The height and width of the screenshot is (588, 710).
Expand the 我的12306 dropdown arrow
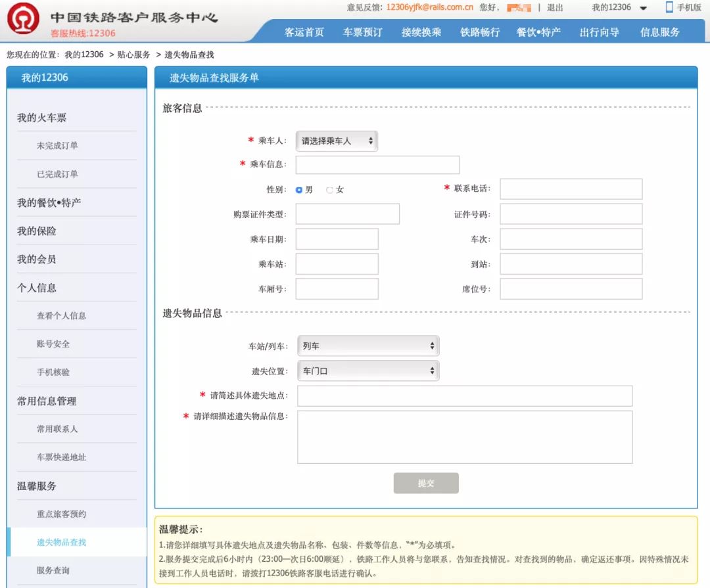coord(642,7)
